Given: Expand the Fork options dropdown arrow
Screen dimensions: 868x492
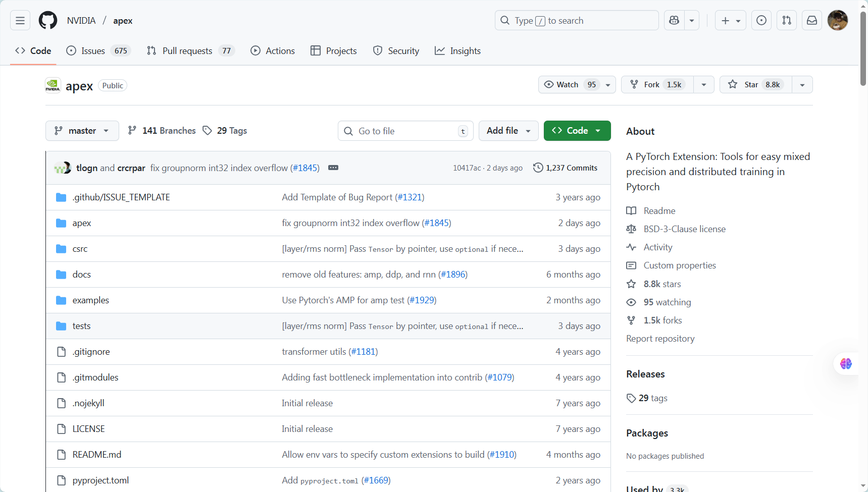Looking at the screenshot, I should [x=704, y=85].
